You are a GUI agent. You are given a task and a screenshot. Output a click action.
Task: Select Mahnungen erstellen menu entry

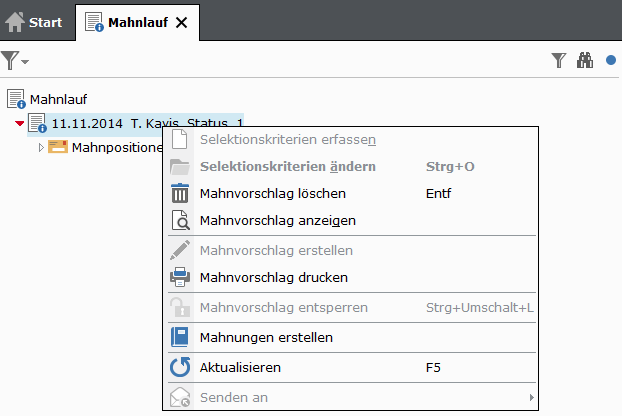[x=266, y=337]
